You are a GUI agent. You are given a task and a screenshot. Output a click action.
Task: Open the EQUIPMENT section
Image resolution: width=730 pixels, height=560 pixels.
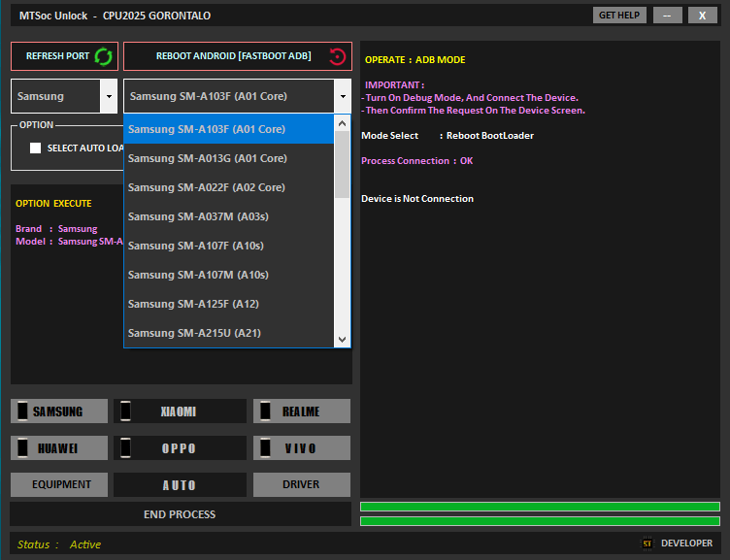[x=59, y=484]
